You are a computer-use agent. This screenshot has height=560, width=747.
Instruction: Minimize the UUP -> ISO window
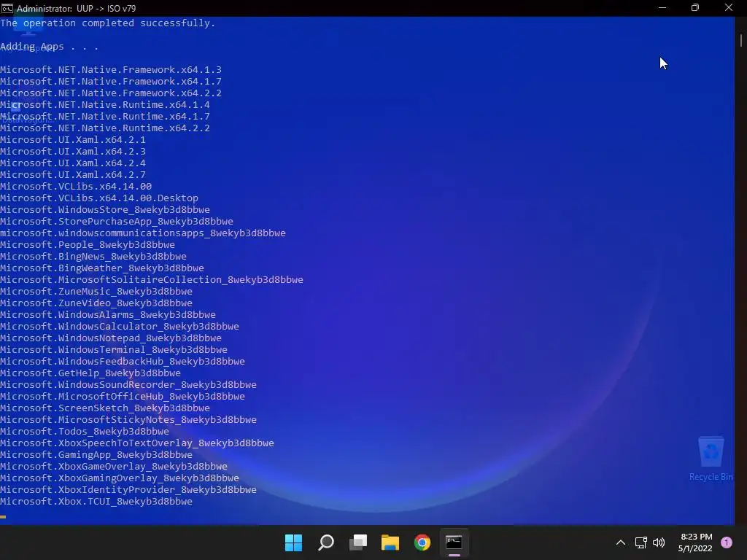(x=662, y=8)
